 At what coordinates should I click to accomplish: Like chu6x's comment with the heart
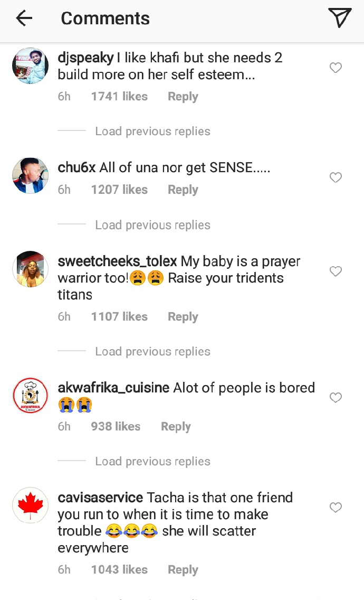(336, 177)
